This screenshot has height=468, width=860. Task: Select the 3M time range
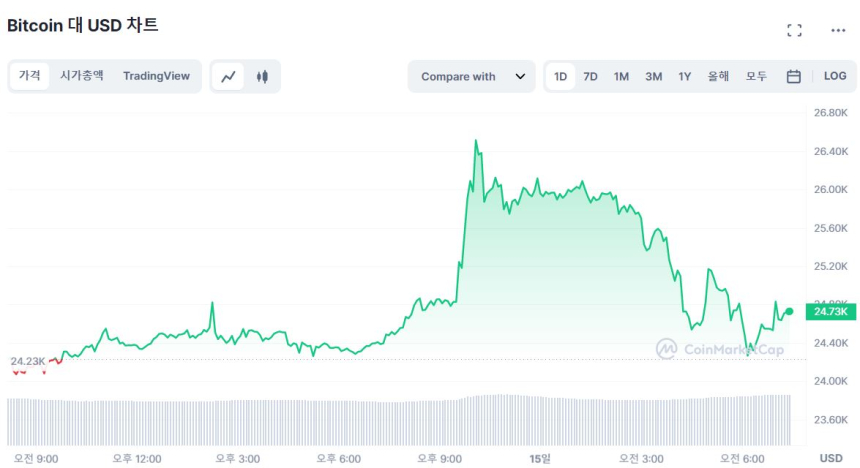653,76
